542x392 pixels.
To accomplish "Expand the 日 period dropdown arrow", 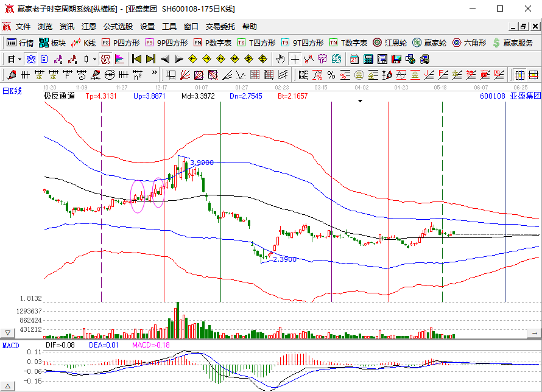I will (x=19, y=60).
